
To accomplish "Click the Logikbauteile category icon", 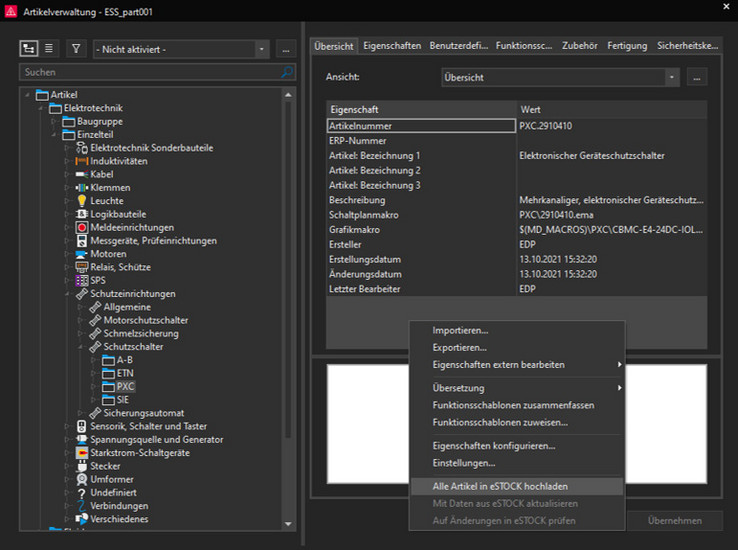I will [x=82, y=214].
